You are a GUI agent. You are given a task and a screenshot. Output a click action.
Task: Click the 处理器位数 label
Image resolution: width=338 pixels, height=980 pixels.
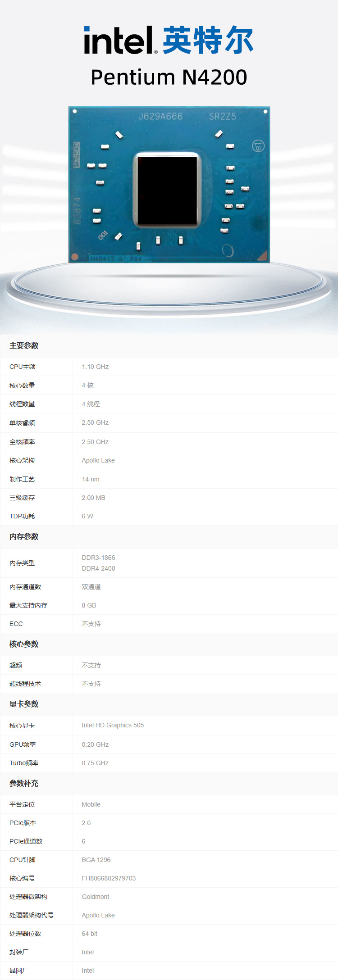25,934
